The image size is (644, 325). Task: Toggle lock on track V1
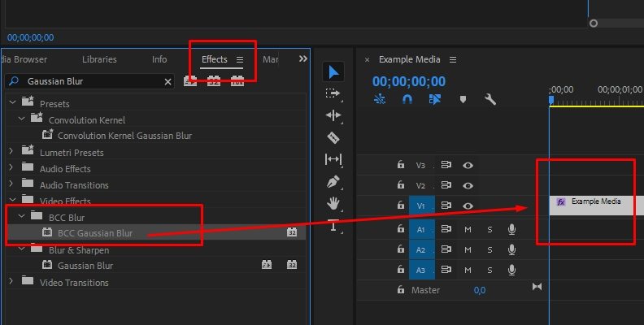(x=400, y=205)
